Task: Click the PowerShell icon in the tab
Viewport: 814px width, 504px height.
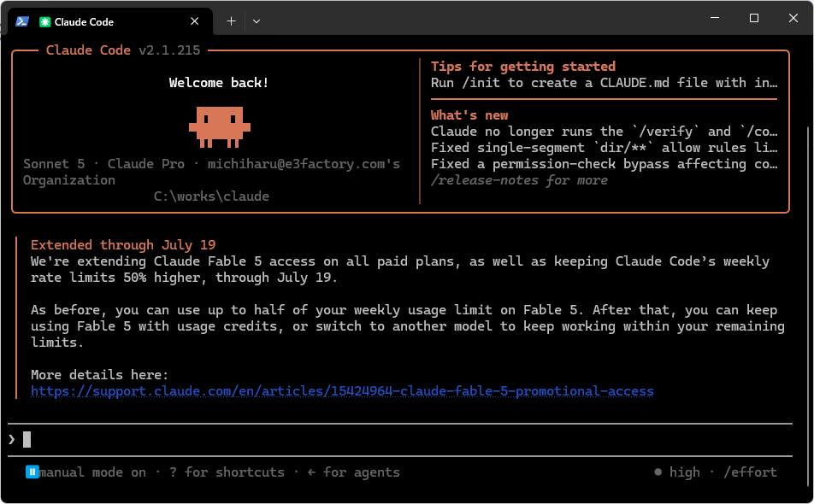Action: coord(22,21)
